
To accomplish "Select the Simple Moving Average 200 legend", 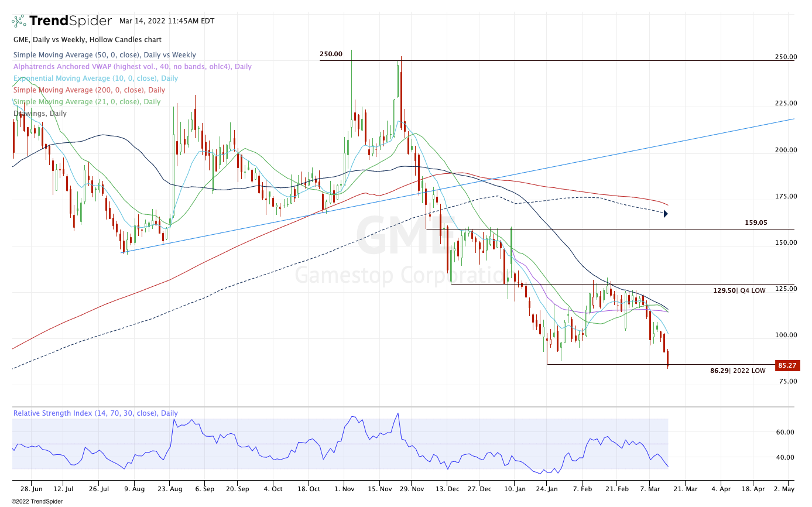I will (89, 90).
